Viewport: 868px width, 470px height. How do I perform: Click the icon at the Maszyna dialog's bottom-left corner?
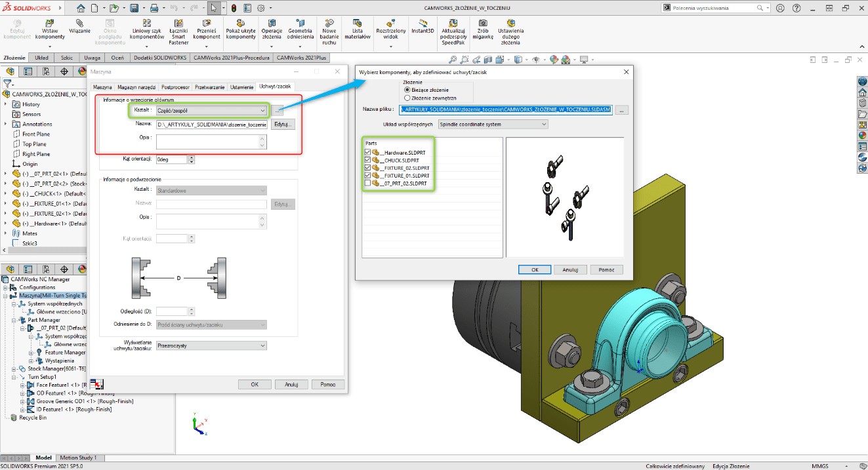tap(96, 384)
